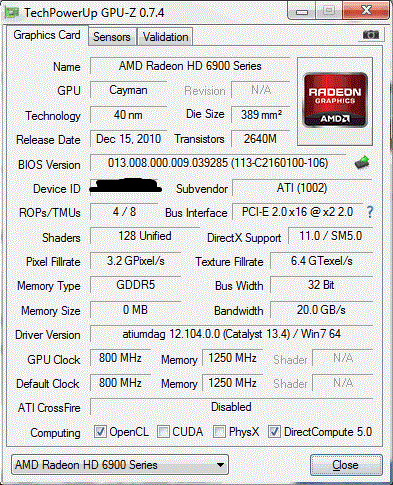Select the Graphics Card tab
This screenshot has height=485, width=393.
point(47,35)
